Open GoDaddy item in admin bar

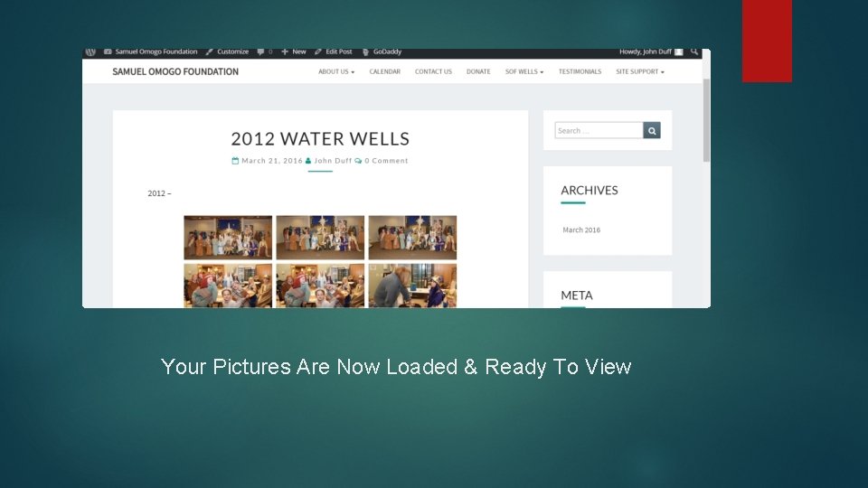click(382, 52)
